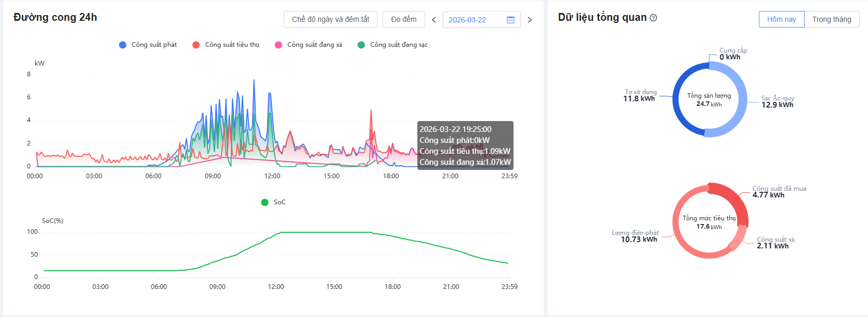The width and height of the screenshot is (868, 317).
Task: Click help icon beside Dữ liệu tổng quan
Action: [x=653, y=18]
